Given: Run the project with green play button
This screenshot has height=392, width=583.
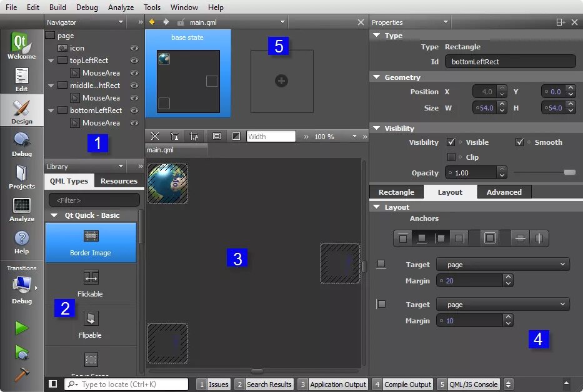Looking at the screenshot, I should click(22, 328).
